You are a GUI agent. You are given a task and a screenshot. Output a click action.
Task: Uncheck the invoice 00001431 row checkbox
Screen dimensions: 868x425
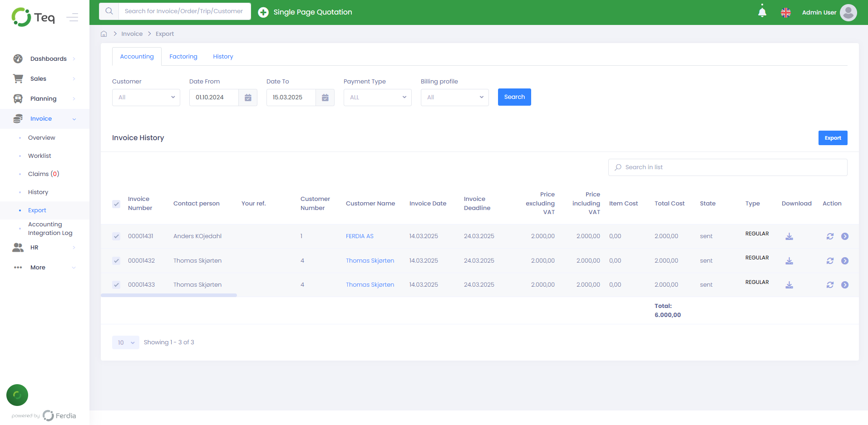coord(117,236)
